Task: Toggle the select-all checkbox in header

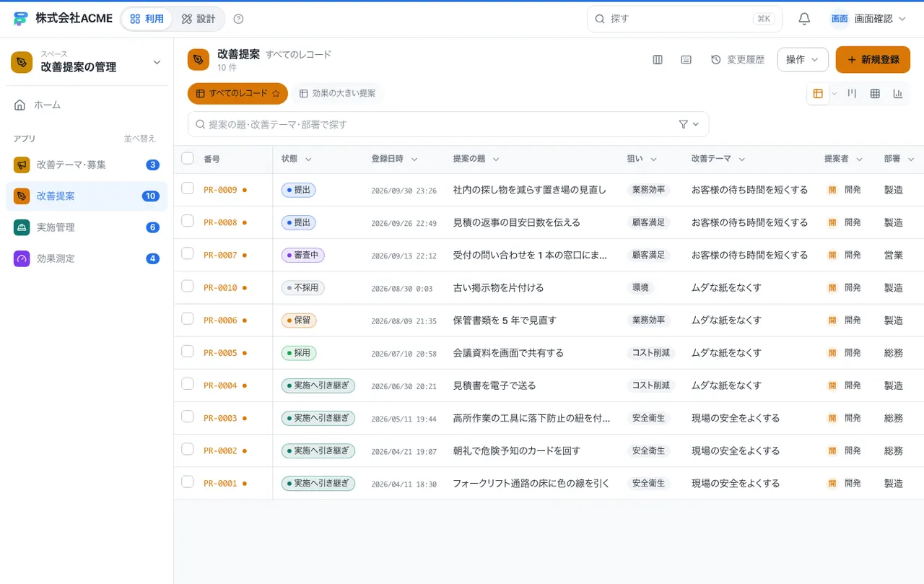Action: (x=188, y=158)
